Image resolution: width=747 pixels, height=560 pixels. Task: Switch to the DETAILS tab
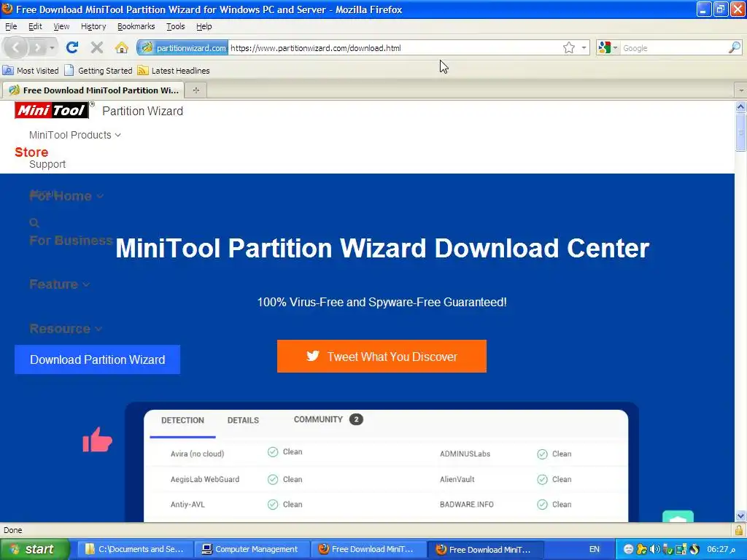[243, 420]
